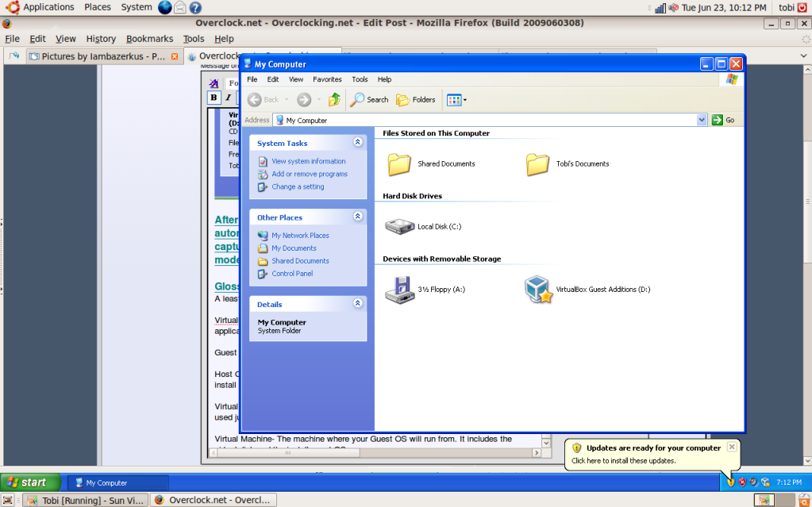Click the Up folder toolbar icon
This screenshot has height=507, width=812.
[x=334, y=99]
